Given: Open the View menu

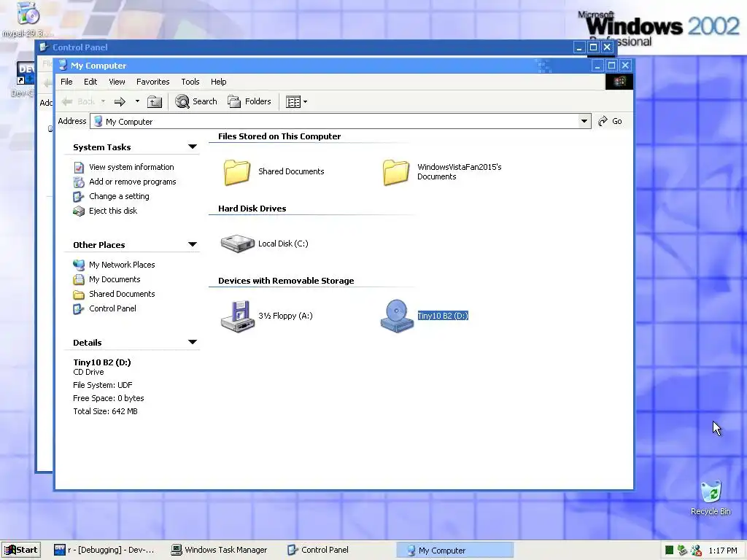Looking at the screenshot, I should coord(117,82).
